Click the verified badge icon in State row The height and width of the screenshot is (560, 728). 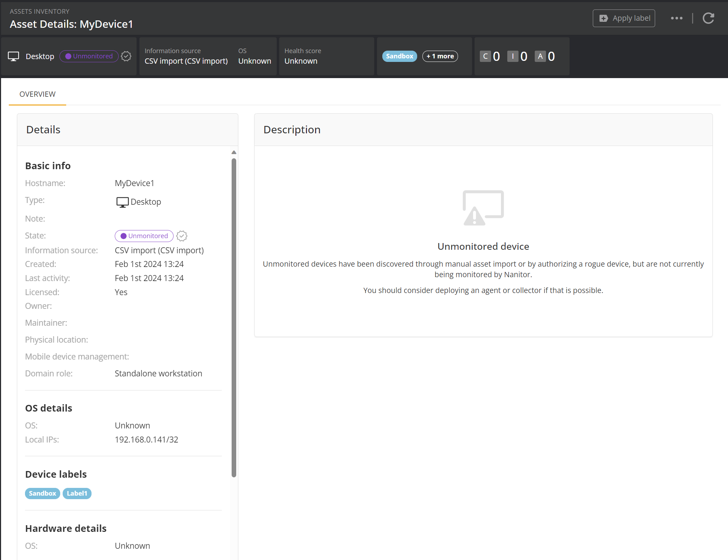[x=182, y=236]
